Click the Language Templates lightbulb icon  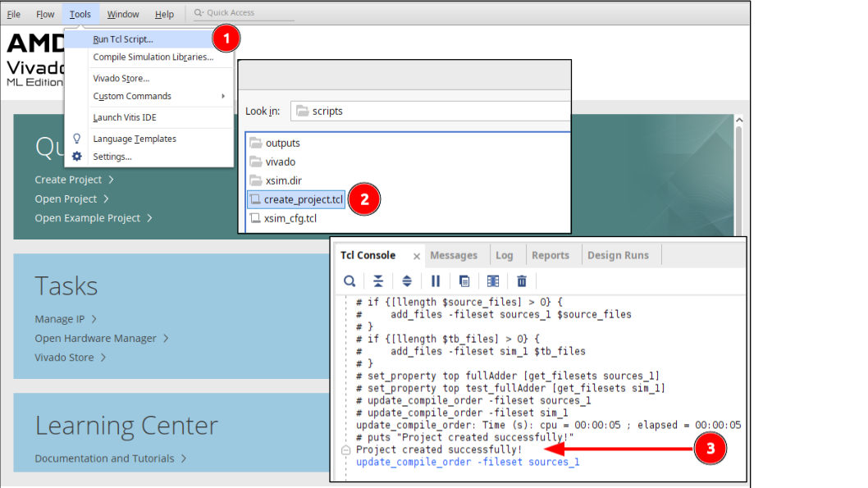click(x=77, y=139)
